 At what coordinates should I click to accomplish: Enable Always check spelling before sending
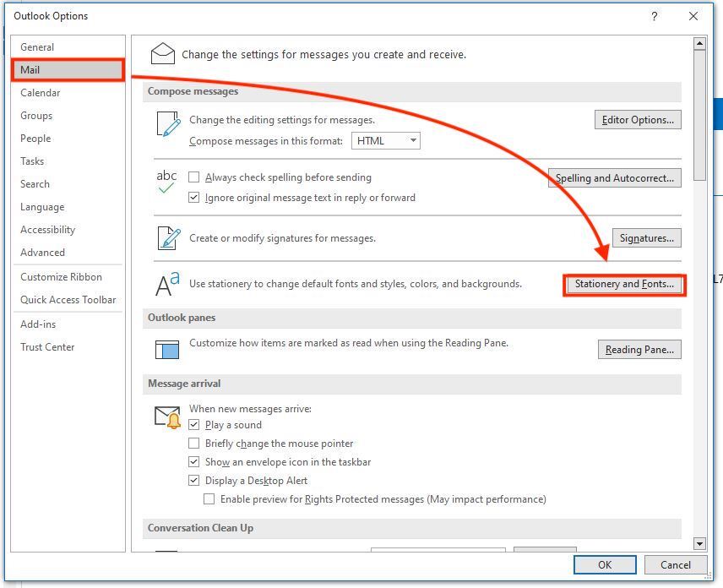(194, 177)
